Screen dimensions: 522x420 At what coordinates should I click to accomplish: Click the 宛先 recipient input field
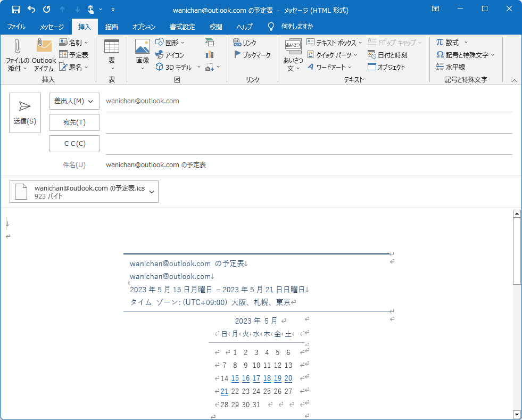point(309,124)
